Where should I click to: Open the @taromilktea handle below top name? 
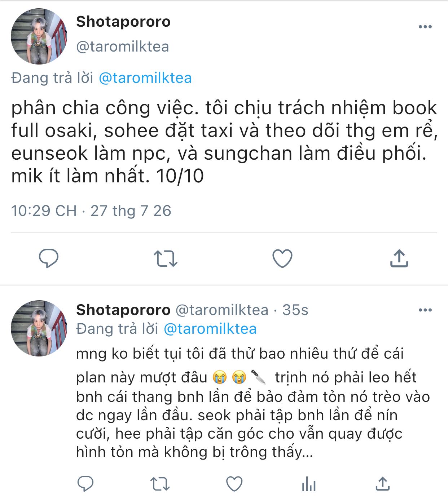(x=123, y=46)
